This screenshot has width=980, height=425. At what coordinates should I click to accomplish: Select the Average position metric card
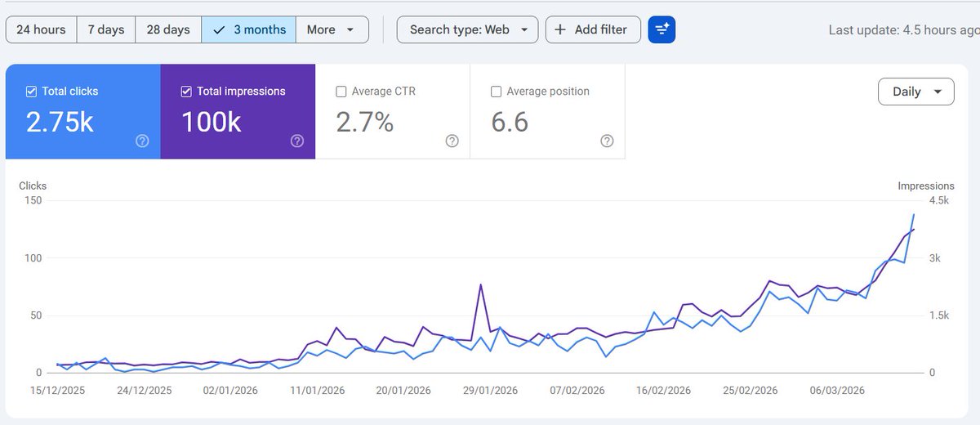[547, 111]
